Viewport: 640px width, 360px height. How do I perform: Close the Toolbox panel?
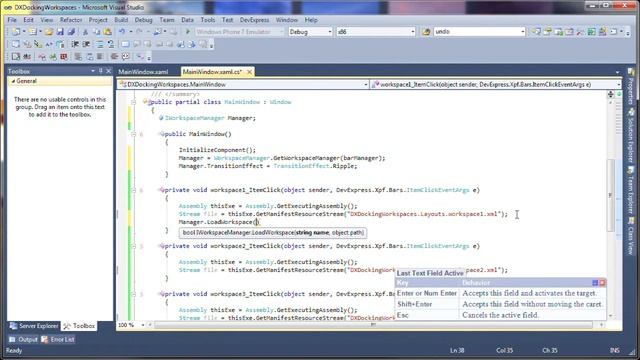[109, 71]
